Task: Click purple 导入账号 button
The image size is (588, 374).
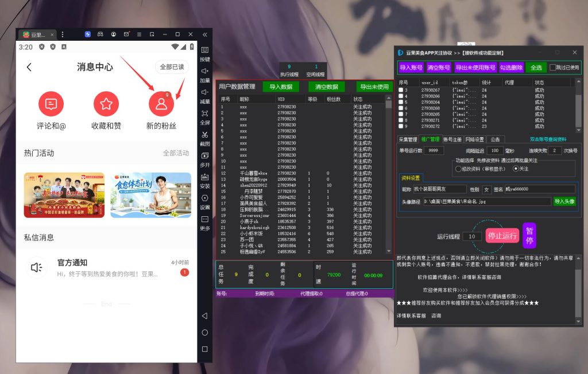Action: coord(411,68)
